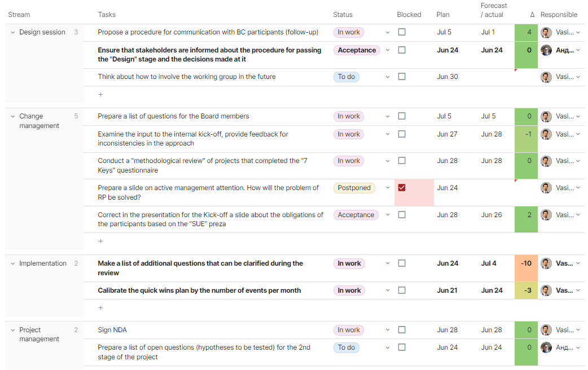This screenshot has width=588, height=370.
Task: Collapse the Implementation stream
Action: (13, 264)
